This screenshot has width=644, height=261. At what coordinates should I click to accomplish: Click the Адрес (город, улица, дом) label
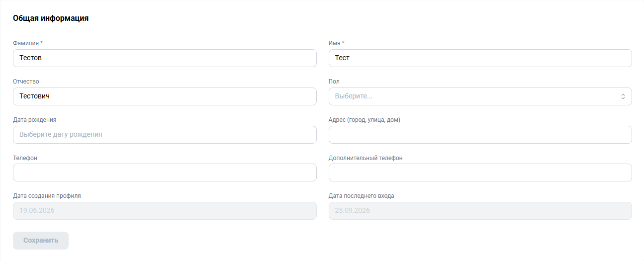pos(365,120)
